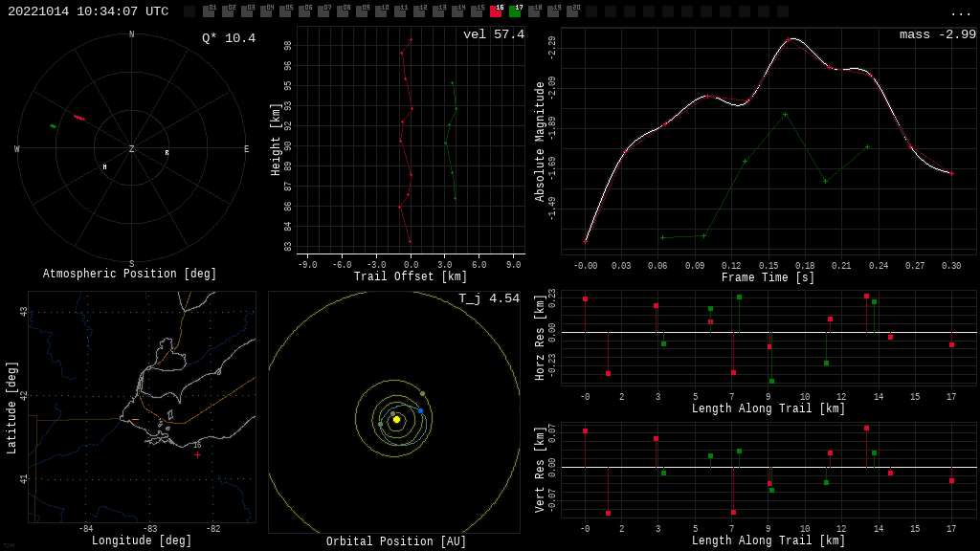Select camera indicator square 09
Viewport: 980px width, 551px height.
click(x=362, y=11)
